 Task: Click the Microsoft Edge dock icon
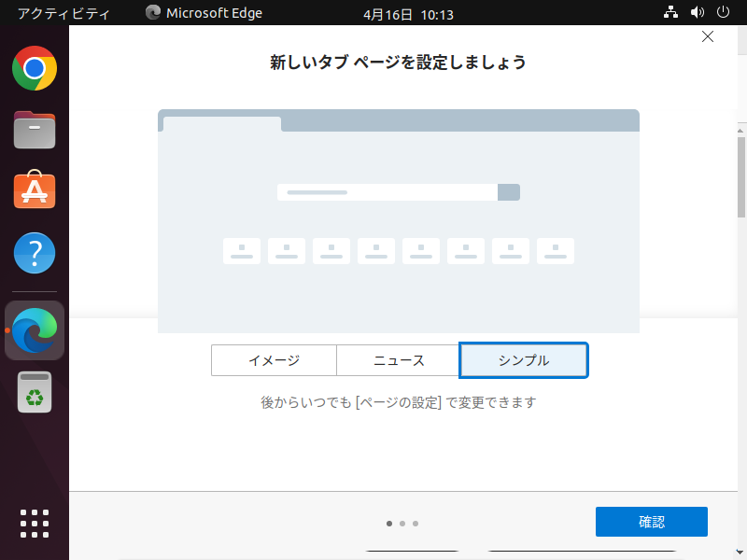(35, 330)
